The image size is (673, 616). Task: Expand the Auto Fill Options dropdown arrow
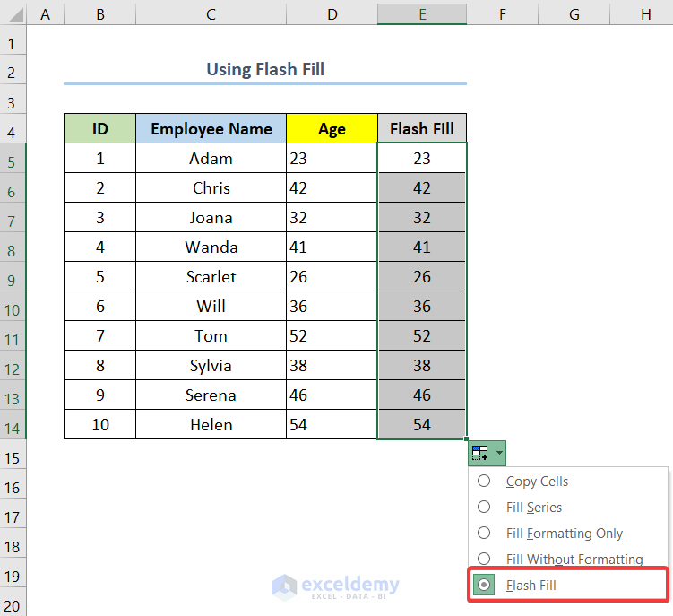pyautogui.click(x=499, y=453)
